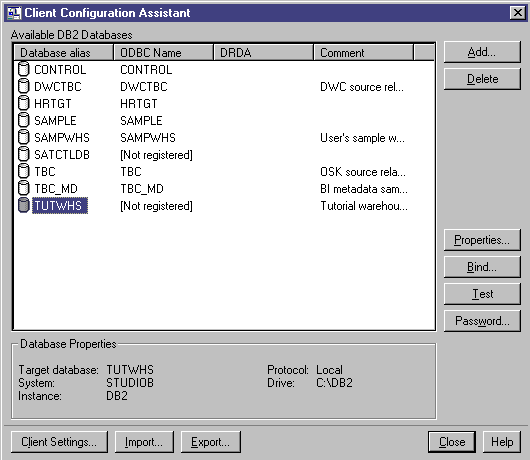Viewport: 530px width, 460px height.
Task: Select the HRTGT database alias
Action: (x=53, y=103)
